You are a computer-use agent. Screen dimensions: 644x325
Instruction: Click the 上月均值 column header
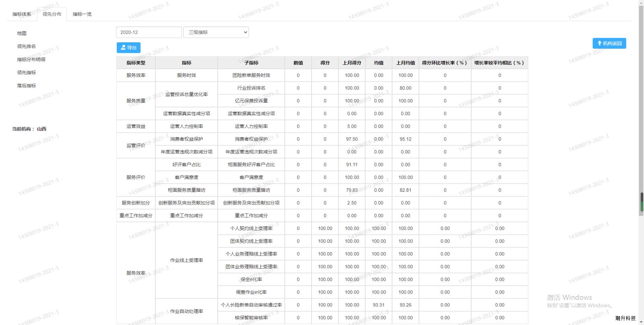pyautogui.click(x=405, y=63)
